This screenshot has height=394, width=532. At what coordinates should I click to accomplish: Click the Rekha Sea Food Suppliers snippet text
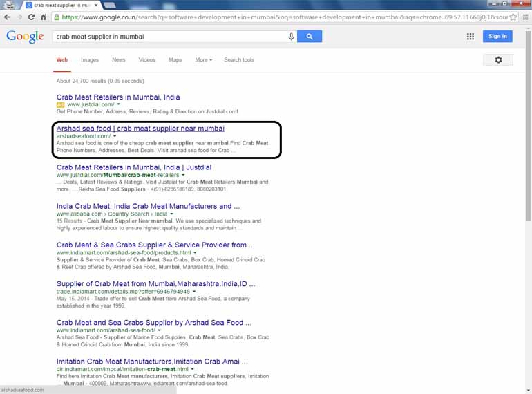(x=112, y=189)
